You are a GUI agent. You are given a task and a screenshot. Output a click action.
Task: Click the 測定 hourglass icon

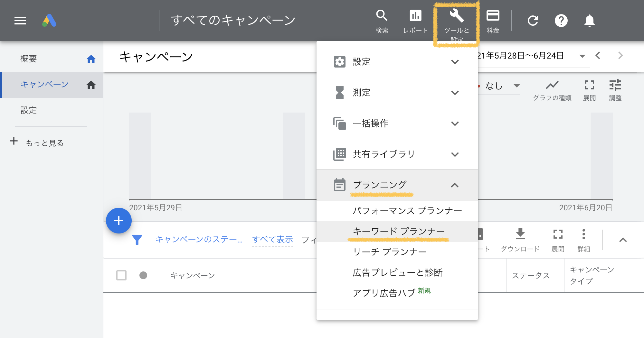pyautogui.click(x=340, y=93)
